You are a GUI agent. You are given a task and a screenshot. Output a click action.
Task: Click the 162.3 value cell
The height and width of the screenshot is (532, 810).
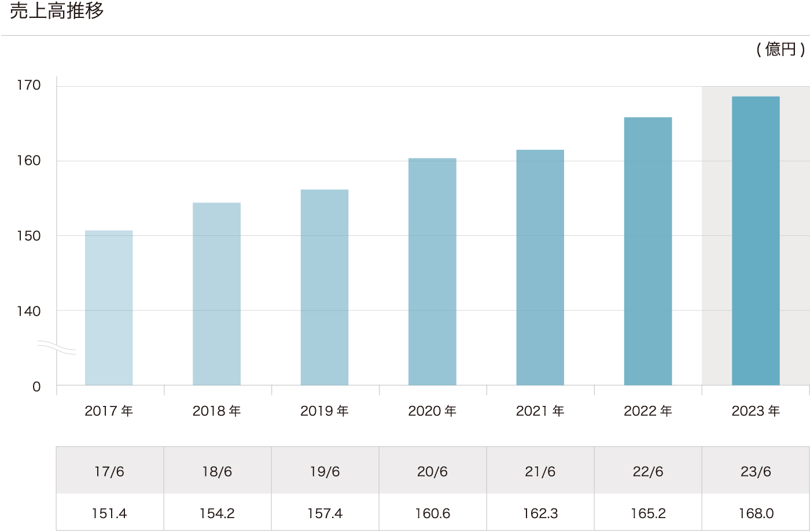[x=540, y=513]
